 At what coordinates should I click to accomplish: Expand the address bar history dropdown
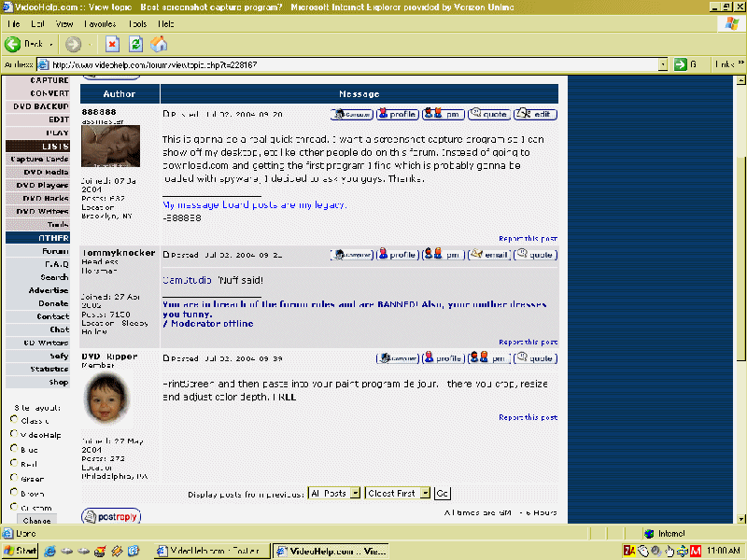[663, 64]
